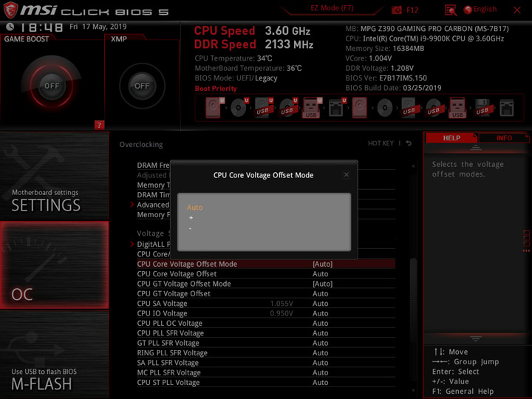Screen dimensions: 532x399
Task: Go back using the return arrow icon
Action: coord(409,143)
